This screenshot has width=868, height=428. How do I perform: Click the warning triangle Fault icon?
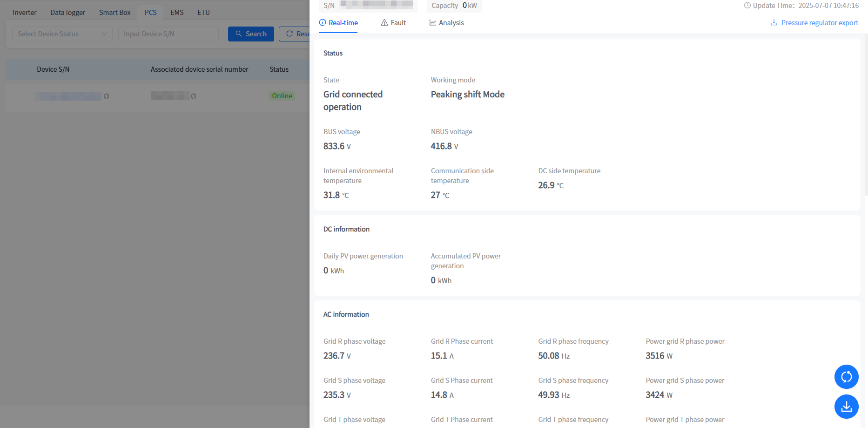pos(384,23)
